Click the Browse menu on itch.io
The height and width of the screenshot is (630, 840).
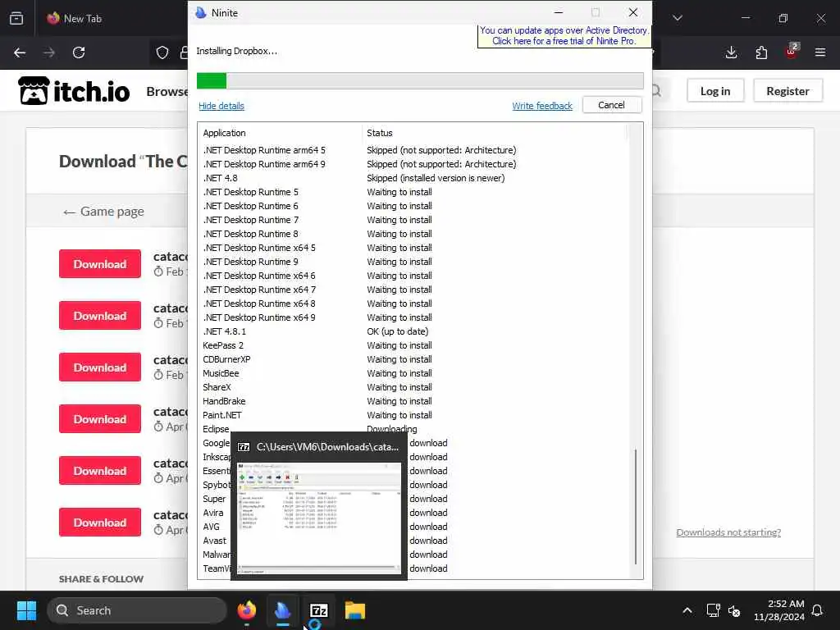(x=167, y=92)
